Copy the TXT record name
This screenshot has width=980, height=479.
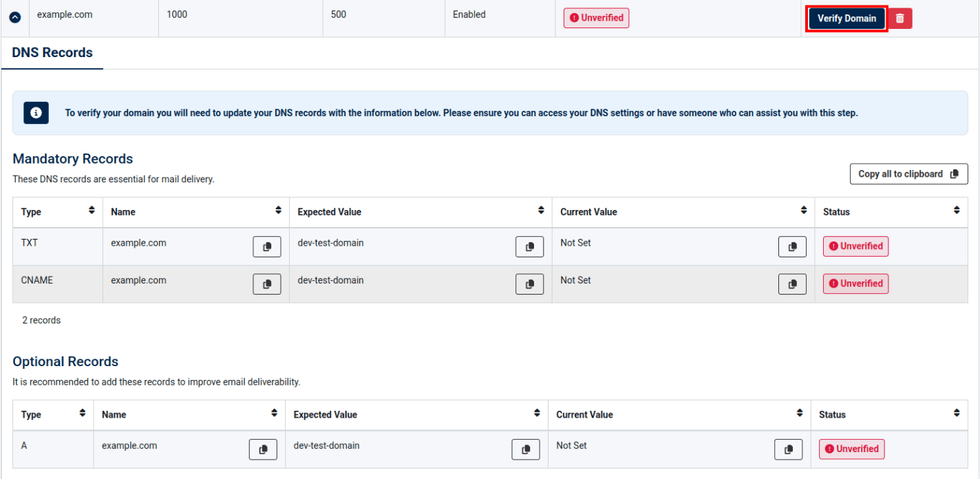click(x=267, y=246)
